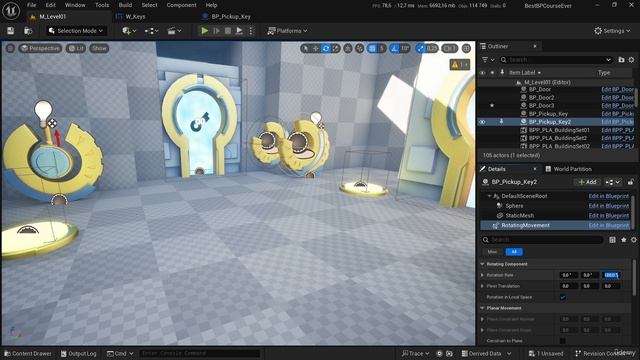Open the File menu
The height and width of the screenshot is (360, 640).
coord(31,5)
